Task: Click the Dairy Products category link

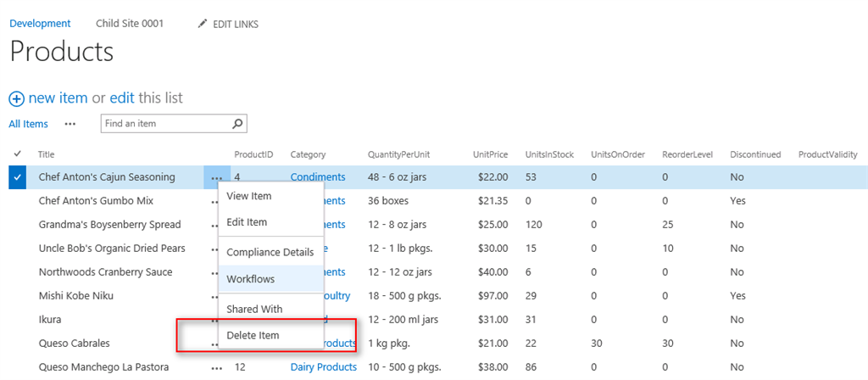Action: click(323, 367)
